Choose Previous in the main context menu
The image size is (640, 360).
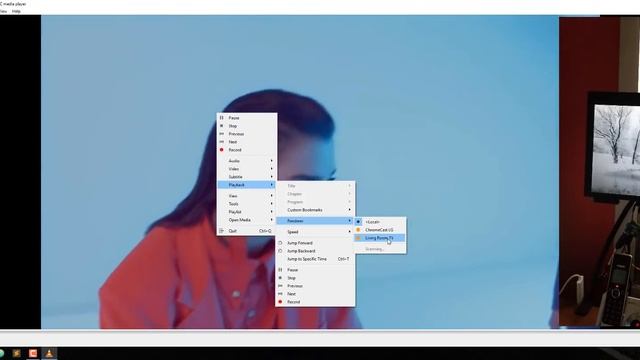click(x=247, y=134)
